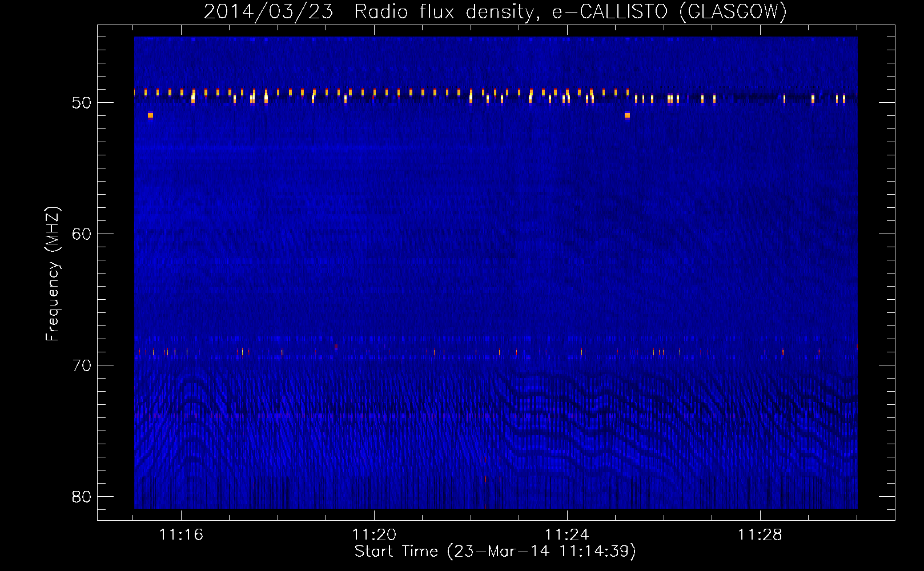Screen dimensions: 924x571
Task: Click the "70" frequency tick label
Action: coord(82,365)
